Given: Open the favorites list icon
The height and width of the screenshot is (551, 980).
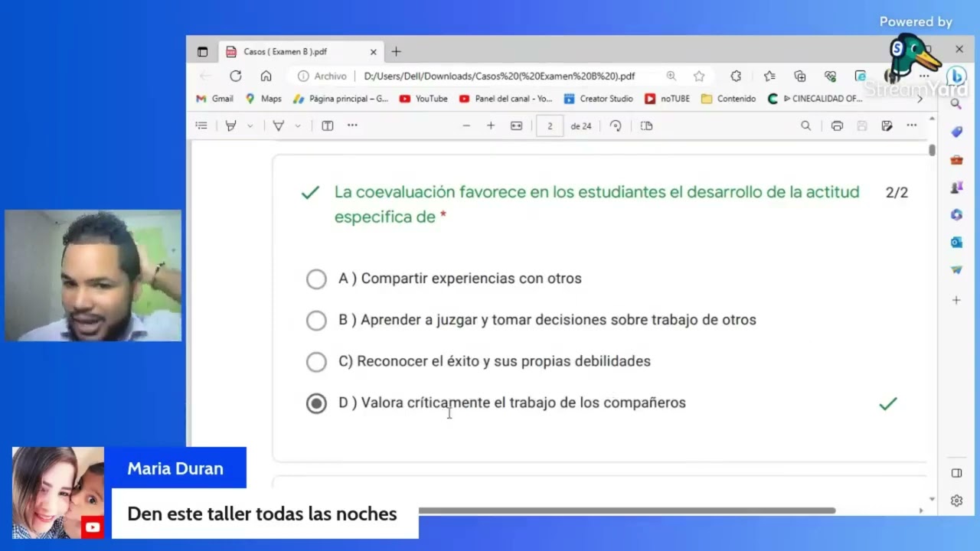Looking at the screenshot, I should click(x=769, y=76).
